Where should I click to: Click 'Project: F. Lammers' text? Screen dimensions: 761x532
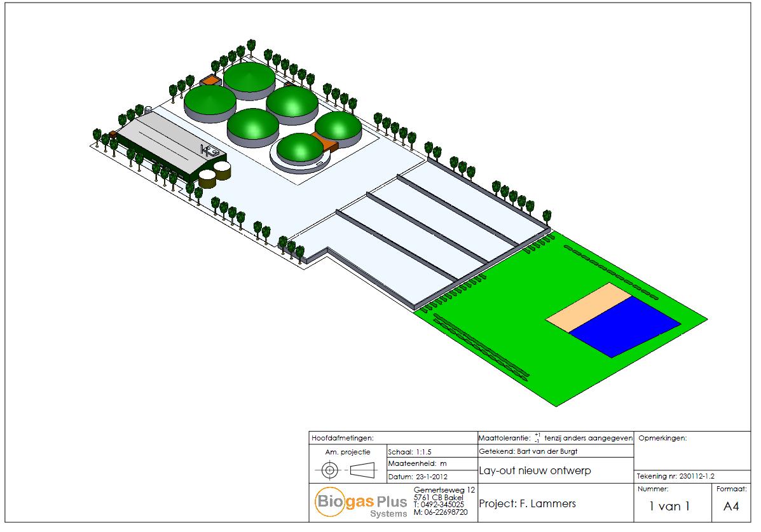point(527,504)
